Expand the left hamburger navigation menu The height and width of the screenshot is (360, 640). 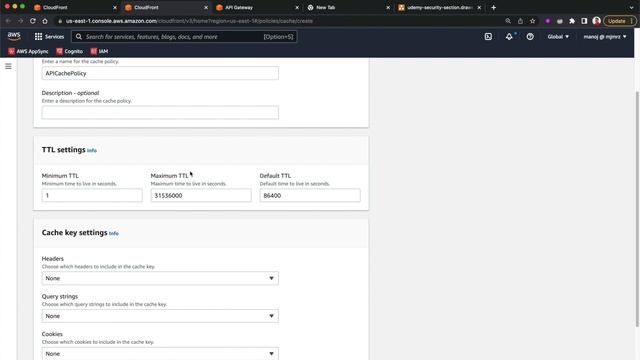8,66
